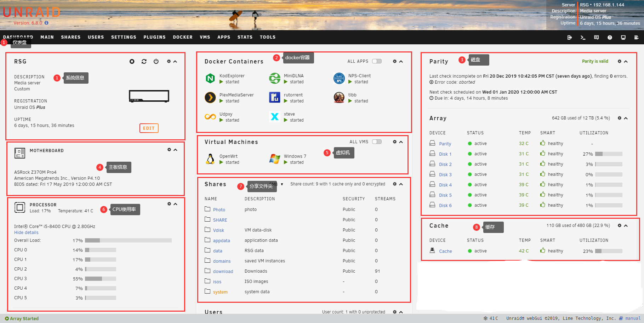Click the Unraid logo in header
Screen dimensions: 644x323
32,12
